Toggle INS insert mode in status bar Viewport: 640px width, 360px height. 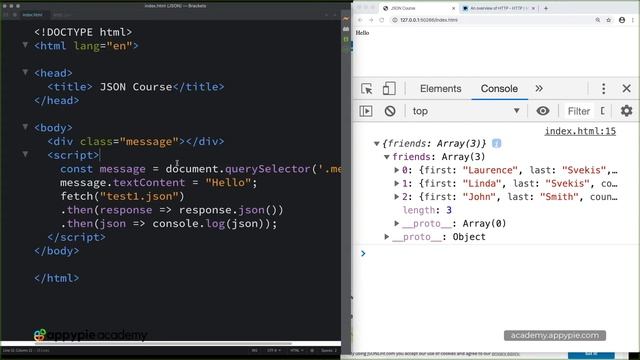pyautogui.click(x=254, y=351)
